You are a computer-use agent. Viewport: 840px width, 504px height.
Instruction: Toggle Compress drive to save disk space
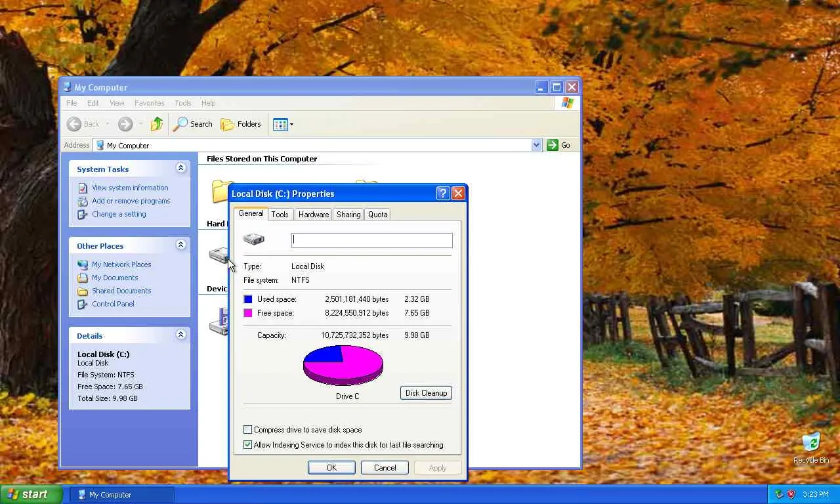pos(247,430)
